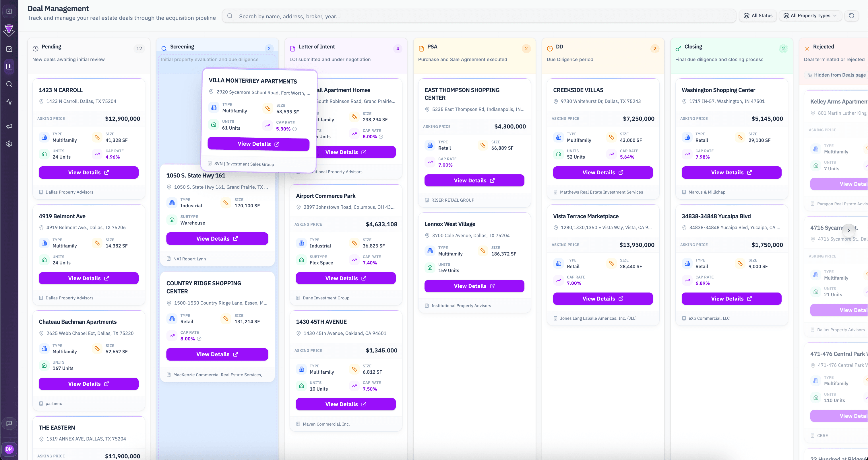
Task: View Details for Villa Monterrey Apartments
Action: click(258, 144)
